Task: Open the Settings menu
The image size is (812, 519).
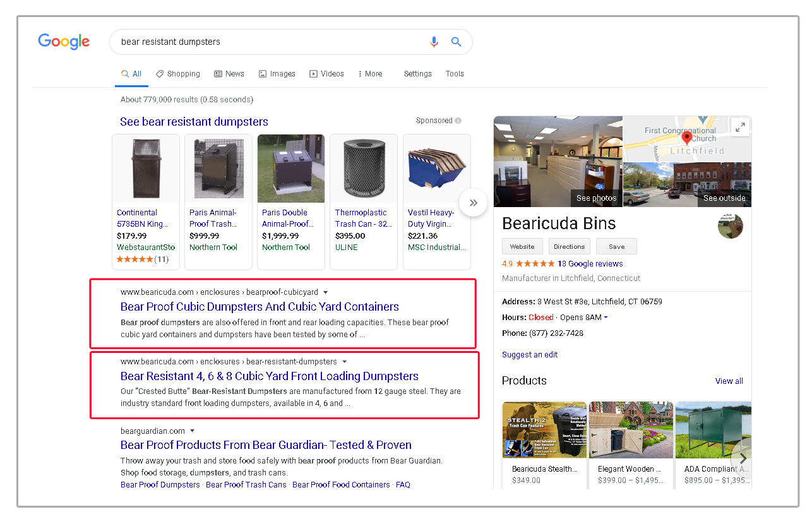Action: point(418,74)
